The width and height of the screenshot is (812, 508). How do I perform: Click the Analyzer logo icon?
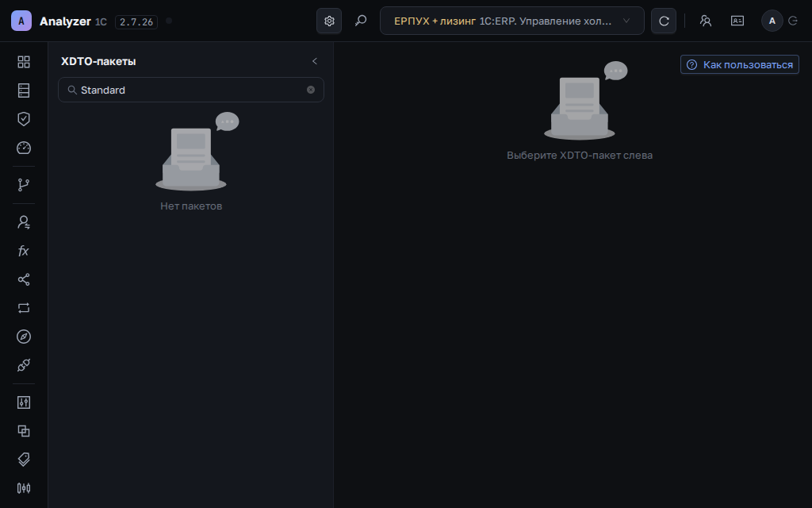click(x=21, y=21)
